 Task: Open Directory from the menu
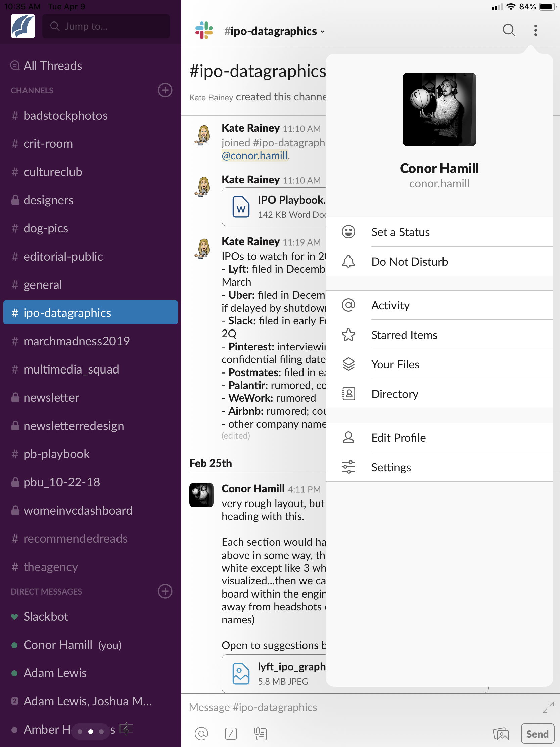click(x=439, y=394)
